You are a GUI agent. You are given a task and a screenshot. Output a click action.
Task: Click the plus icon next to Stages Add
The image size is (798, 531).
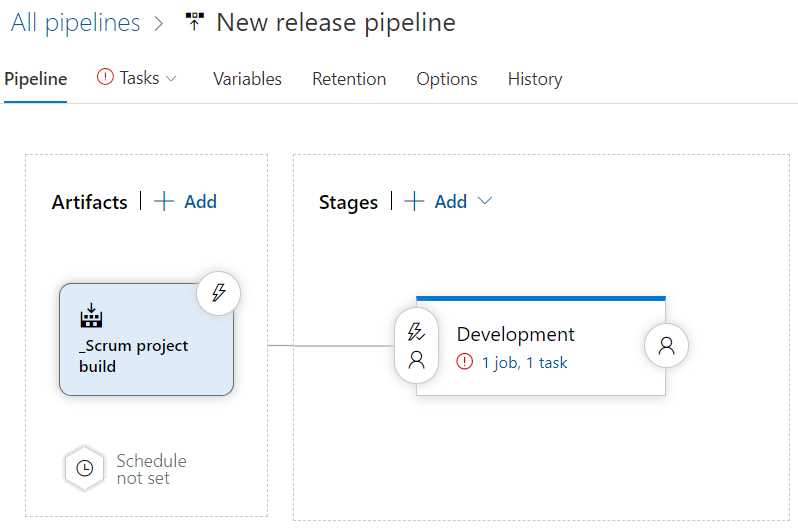414,202
